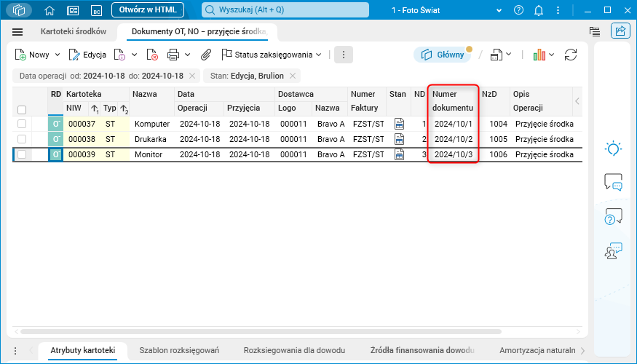Click the cell 2024/10/2
Viewport: 637px width, 364px height.
454,139
